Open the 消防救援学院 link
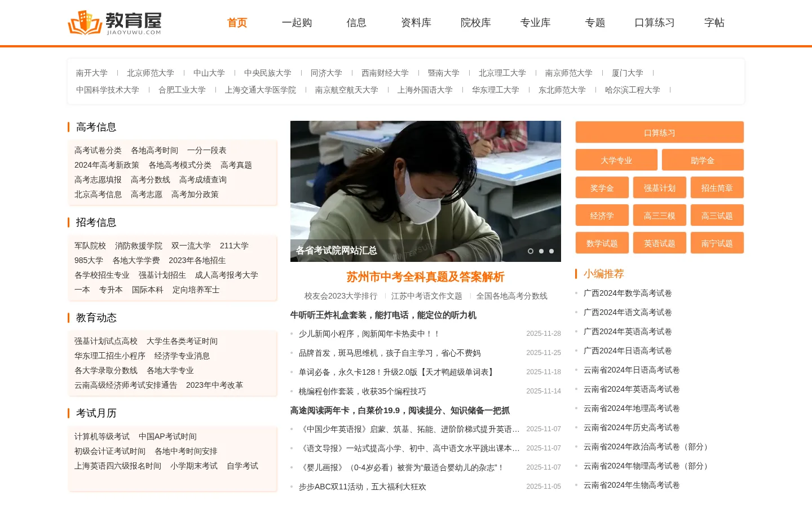This screenshot has height=508, width=812. (x=139, y=246)
